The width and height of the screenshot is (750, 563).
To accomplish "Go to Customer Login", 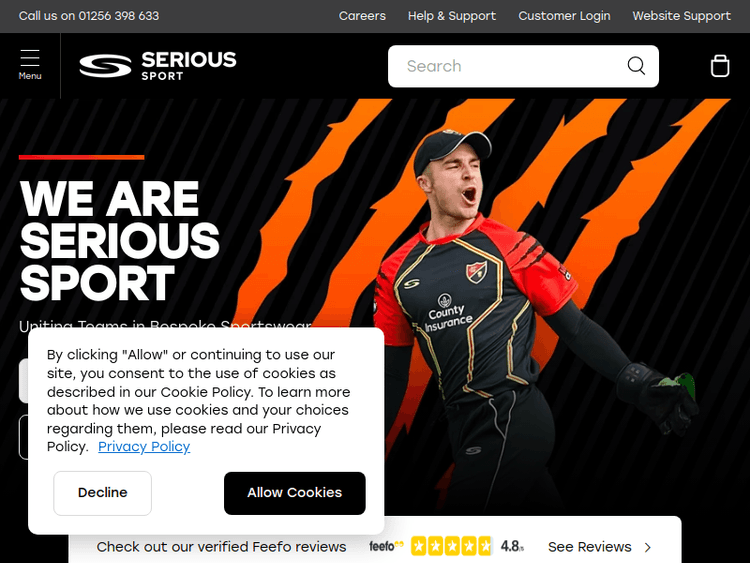I will coord(564,16).
